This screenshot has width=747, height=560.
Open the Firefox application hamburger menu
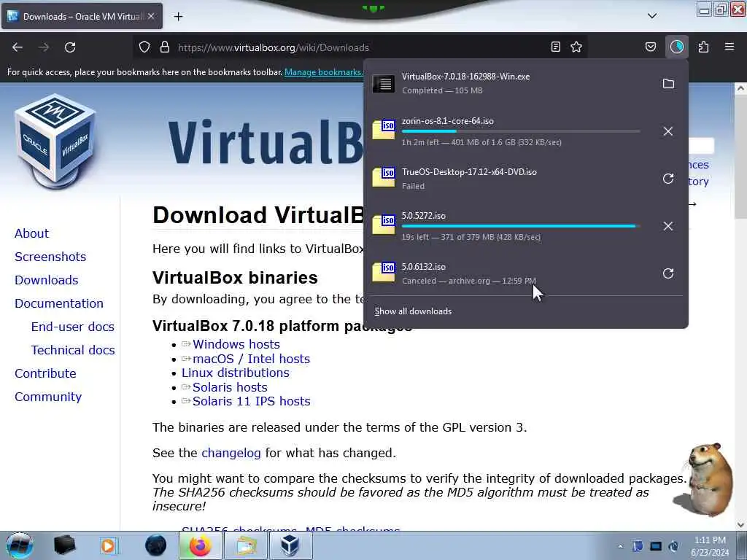[x=729, y=47]
